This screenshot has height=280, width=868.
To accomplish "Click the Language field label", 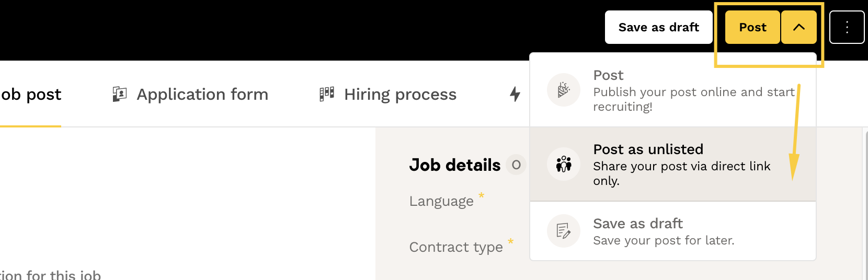I will [x=441, y=201].
